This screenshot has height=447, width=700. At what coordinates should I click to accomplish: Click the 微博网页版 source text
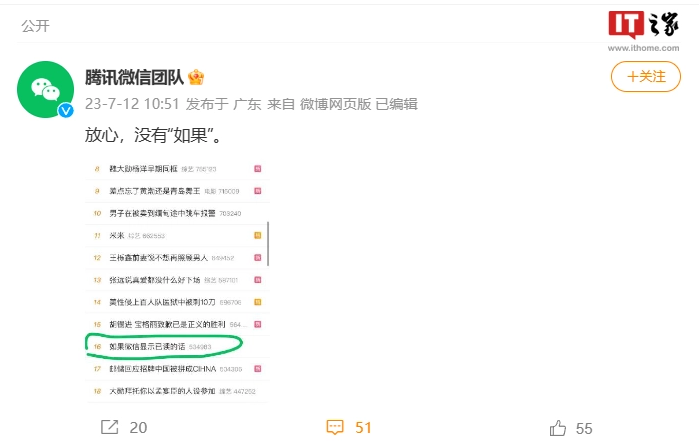(335, 104)
